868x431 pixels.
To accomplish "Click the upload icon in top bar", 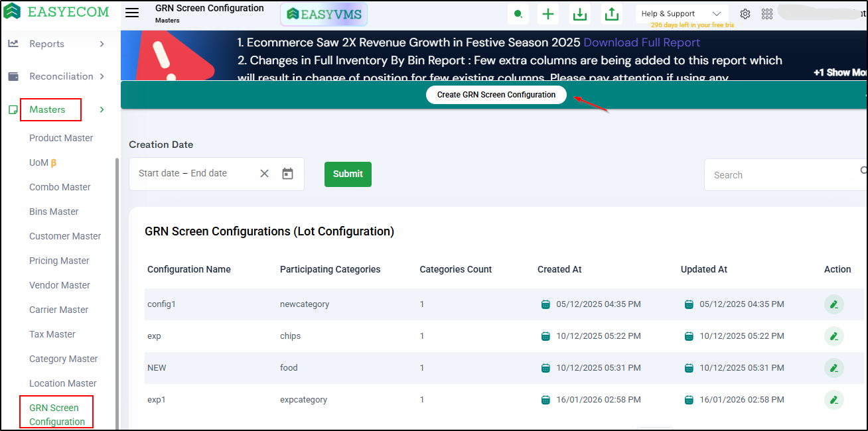I will [612, 15].
